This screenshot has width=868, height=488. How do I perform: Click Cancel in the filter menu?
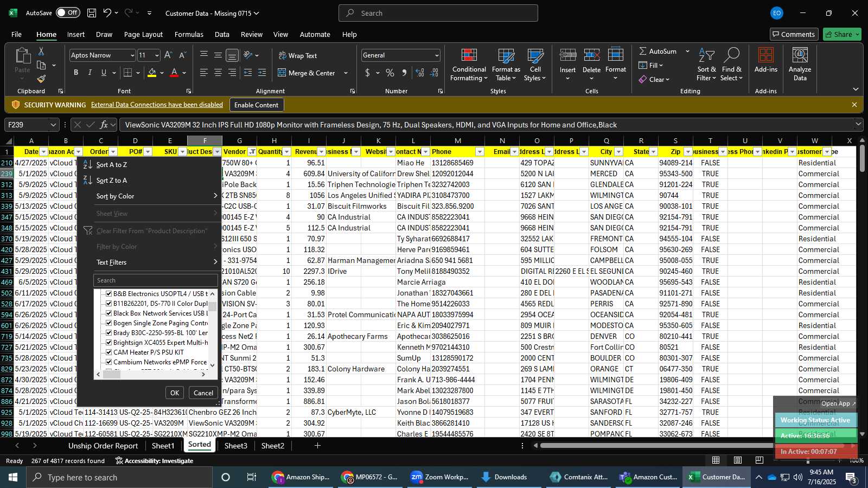[203, 393]
